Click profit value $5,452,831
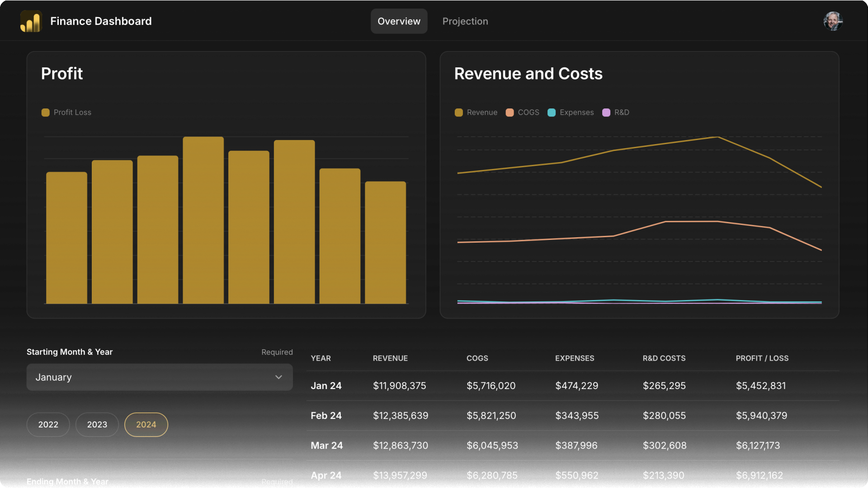Image resolution: width=868 pixels, height=488 pixels. (761, 386)
